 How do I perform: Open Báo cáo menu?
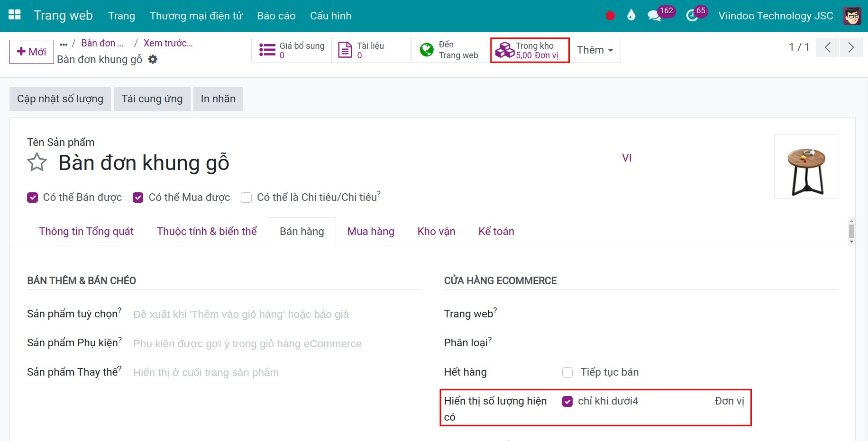pyautogui.click(x=276, y=16)
